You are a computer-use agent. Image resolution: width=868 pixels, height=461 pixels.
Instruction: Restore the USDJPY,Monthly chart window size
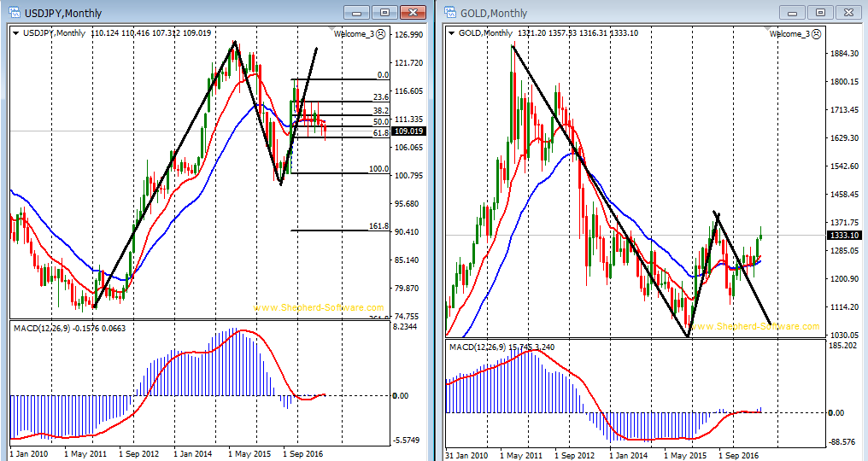(x=384, y=12)
